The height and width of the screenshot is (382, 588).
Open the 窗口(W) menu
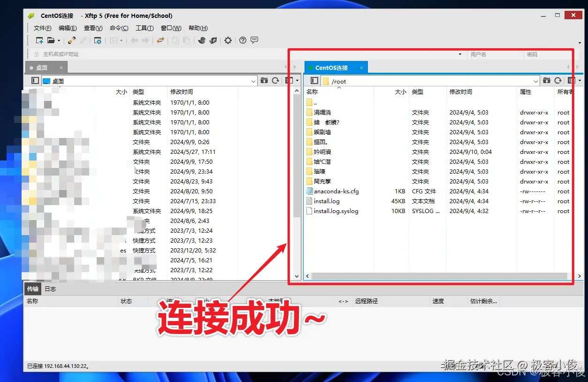coord(171,28)
